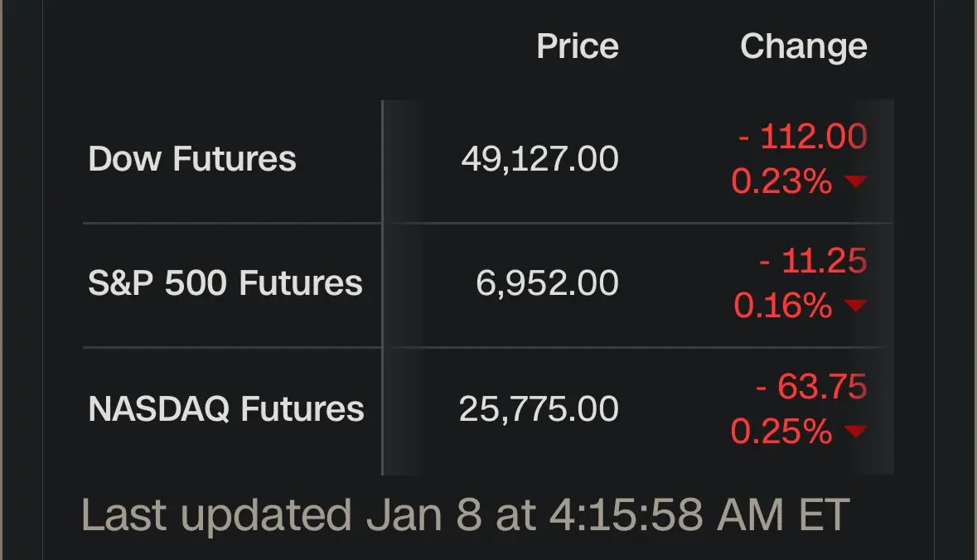Click the Dow change value -112.00
The image size is (977, 560).
click(x=802, y=137)
